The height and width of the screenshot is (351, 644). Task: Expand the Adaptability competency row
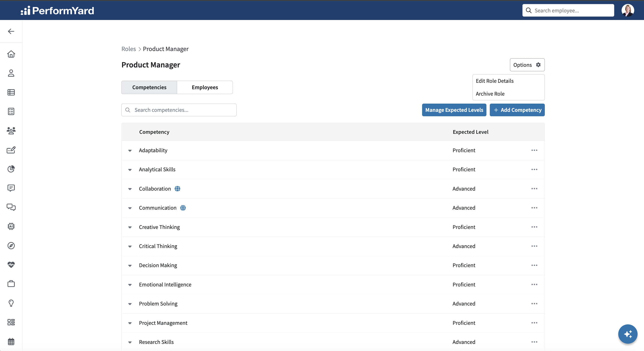pos(130,150)
